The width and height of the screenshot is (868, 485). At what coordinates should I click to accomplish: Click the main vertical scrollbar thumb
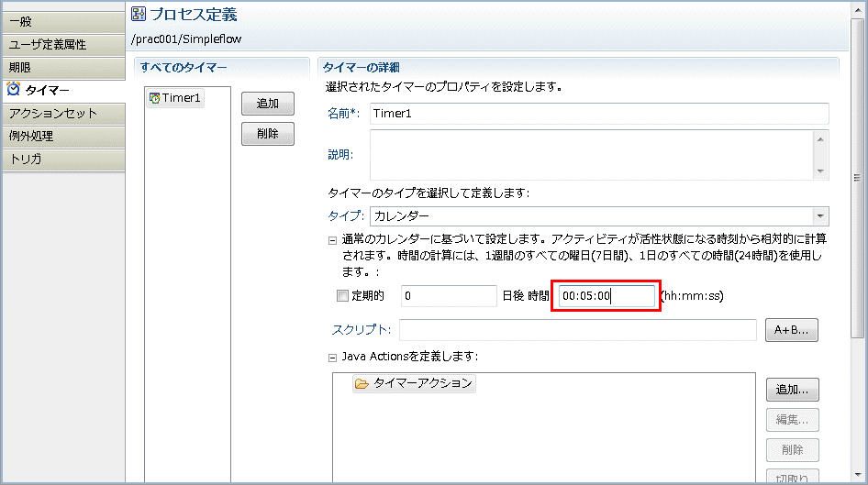point(858,177)
